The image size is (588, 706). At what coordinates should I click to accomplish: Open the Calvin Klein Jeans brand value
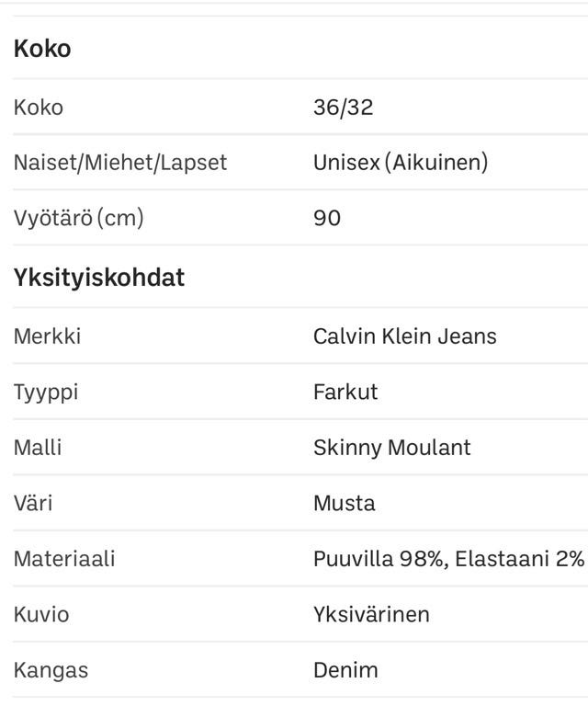pyautogui.click(x=404, y=336)
